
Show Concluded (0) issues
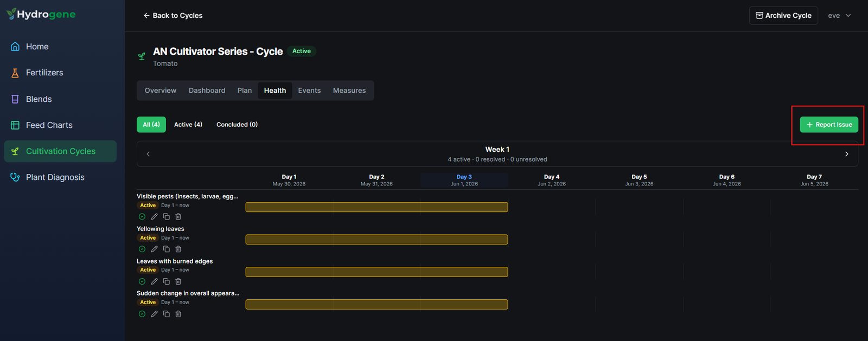(x=237, y=125)
